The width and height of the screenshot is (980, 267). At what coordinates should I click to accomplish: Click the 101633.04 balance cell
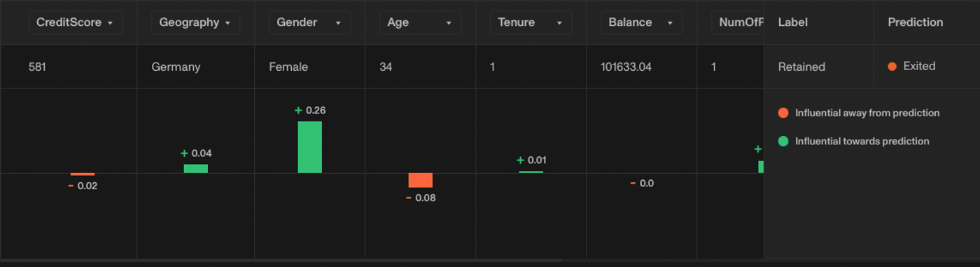pos(626,67)
